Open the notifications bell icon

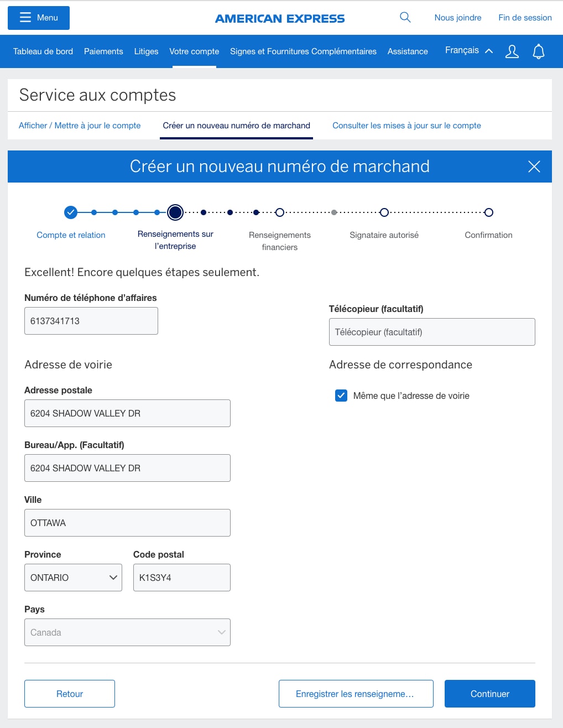pos(538,51)
